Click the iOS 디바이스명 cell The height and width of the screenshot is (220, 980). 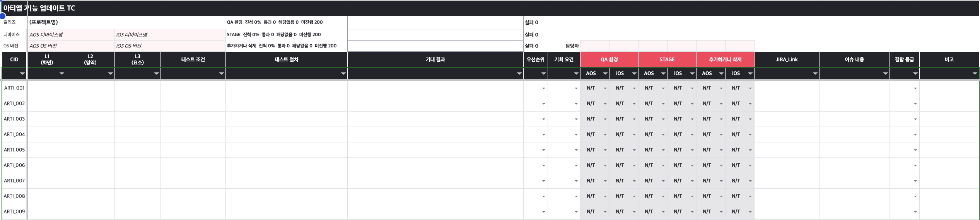[170, 35]
